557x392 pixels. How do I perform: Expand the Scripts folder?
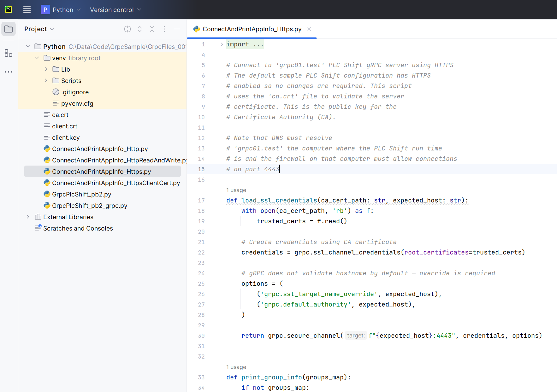pos(46,81)
